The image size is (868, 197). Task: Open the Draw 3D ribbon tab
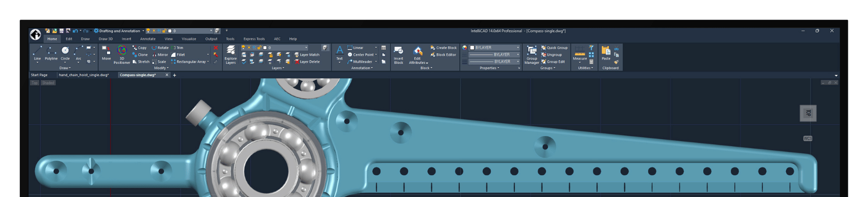click(106, 39)
